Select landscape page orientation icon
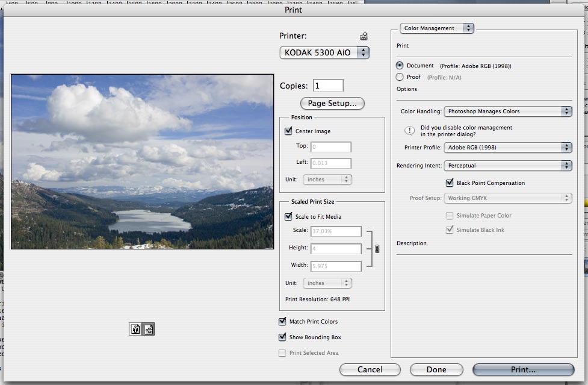The width and height of the screenshot is (588, 385). pyautogui.click(x=148, y=329)
